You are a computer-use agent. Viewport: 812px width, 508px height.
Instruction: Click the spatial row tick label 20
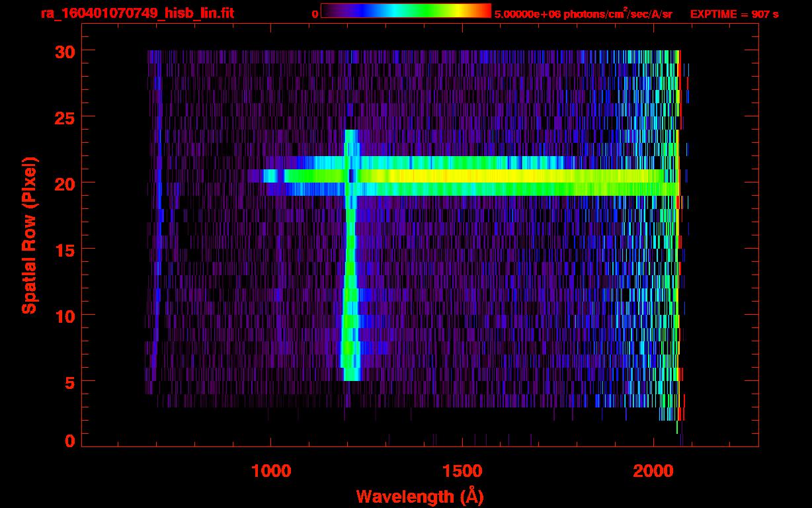coord(65,183)
